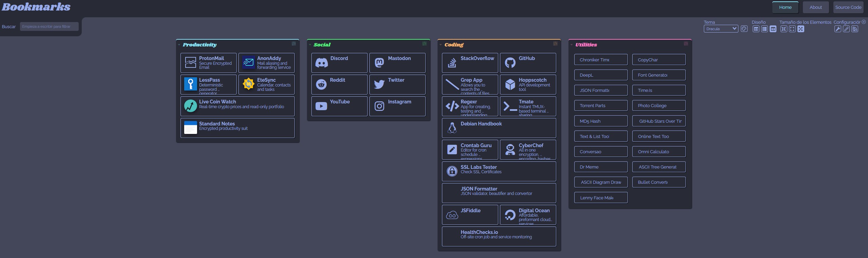
Task: Set item size to small
Action: tap(784, 29)
